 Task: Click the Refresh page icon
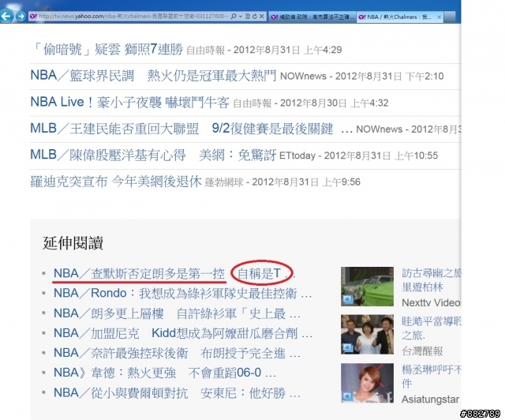point(254,17)
